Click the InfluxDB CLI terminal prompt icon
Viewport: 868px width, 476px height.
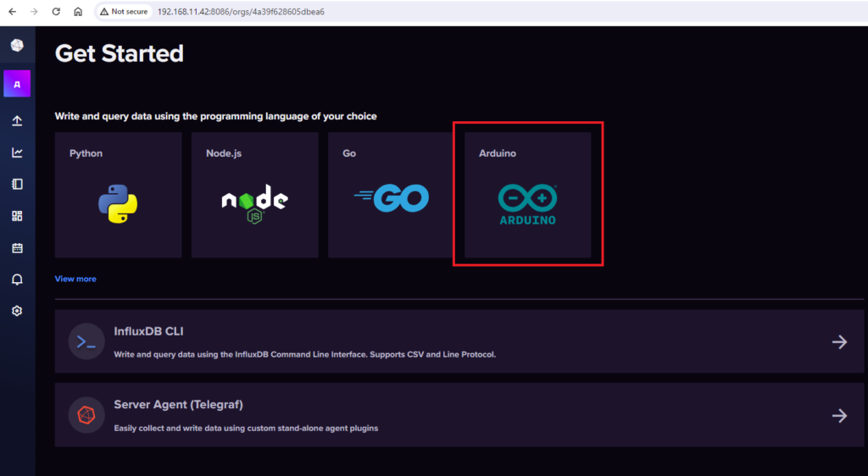click(86, 341)
